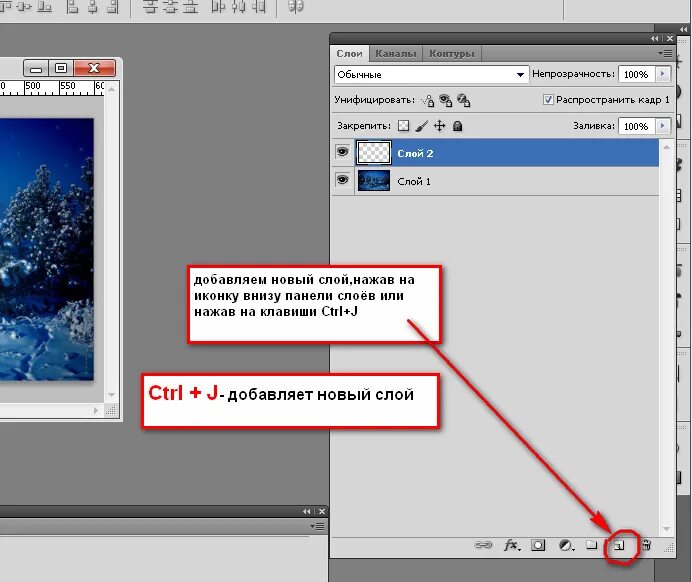Create a new layer via bottom icon
This screenshot has width=692, height=582.
point(619,546)
